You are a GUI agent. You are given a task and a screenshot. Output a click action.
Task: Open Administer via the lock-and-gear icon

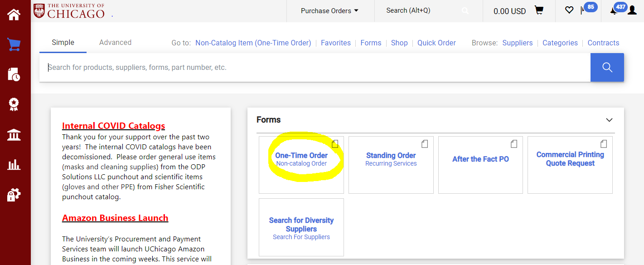click(13, 194)
